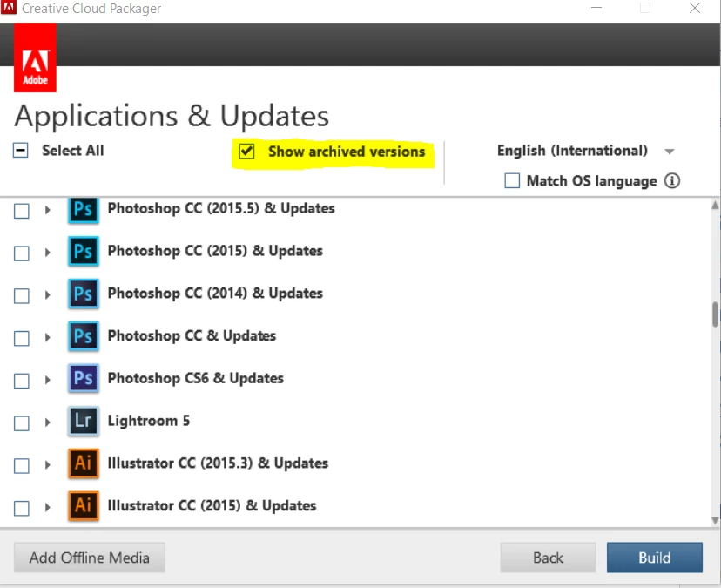Click the Add Offline Media button
Screen dimensions: 721x588
[x=89, y=558]
